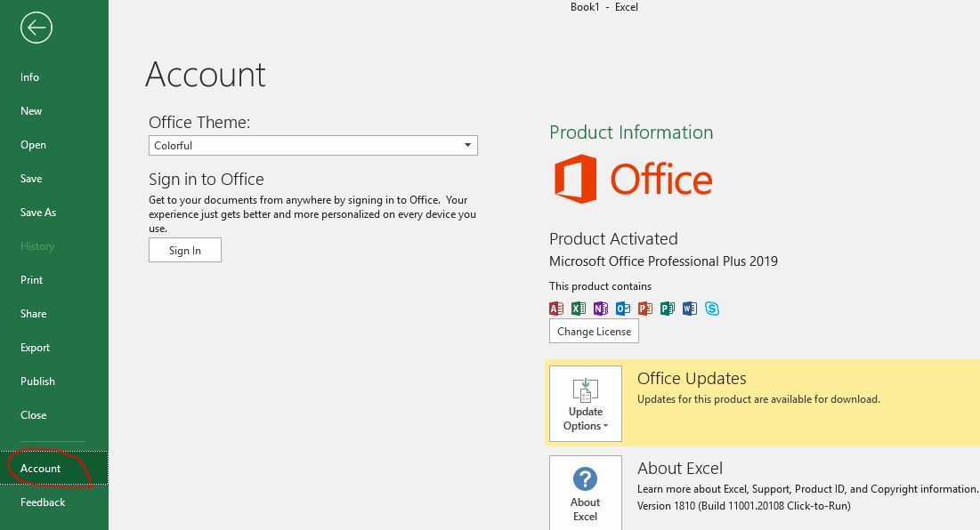Click the grayed-out History item

[x=37, y=246]
